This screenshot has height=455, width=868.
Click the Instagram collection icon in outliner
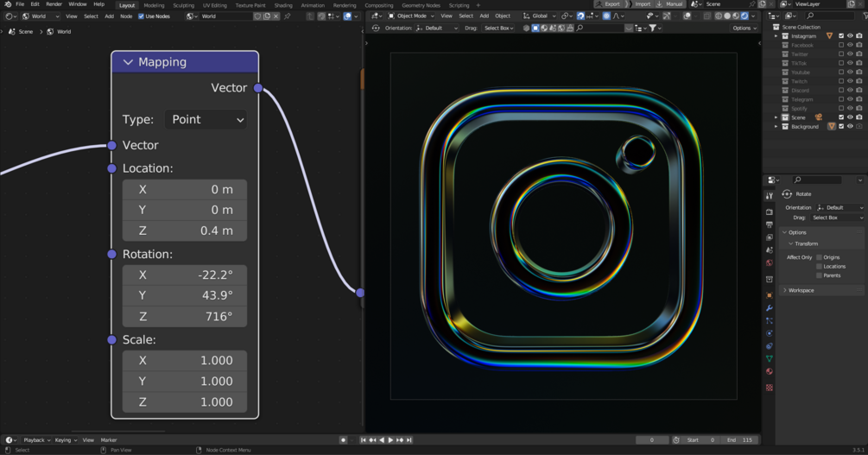pos(785,36)
